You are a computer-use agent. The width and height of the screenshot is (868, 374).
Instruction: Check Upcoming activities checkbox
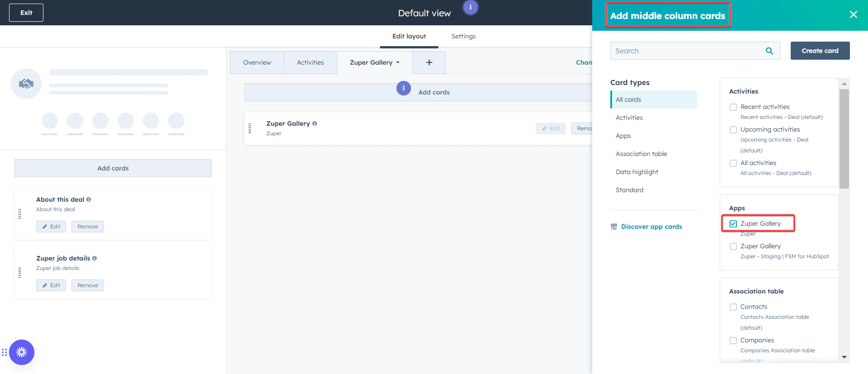tap(733, 130)
